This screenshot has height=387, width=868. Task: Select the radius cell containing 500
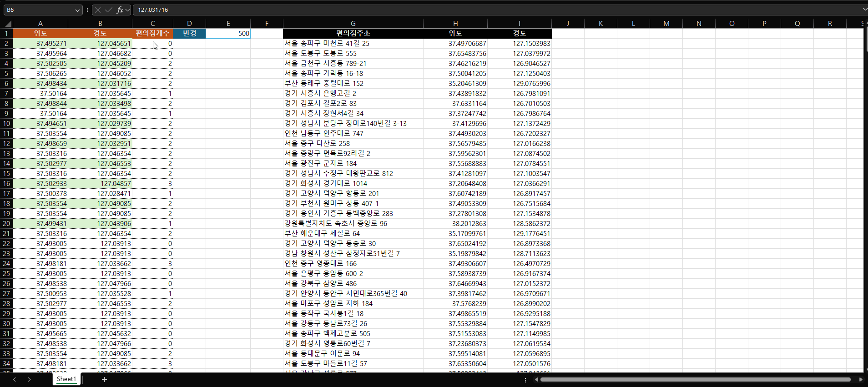click(x=228, y=33)
